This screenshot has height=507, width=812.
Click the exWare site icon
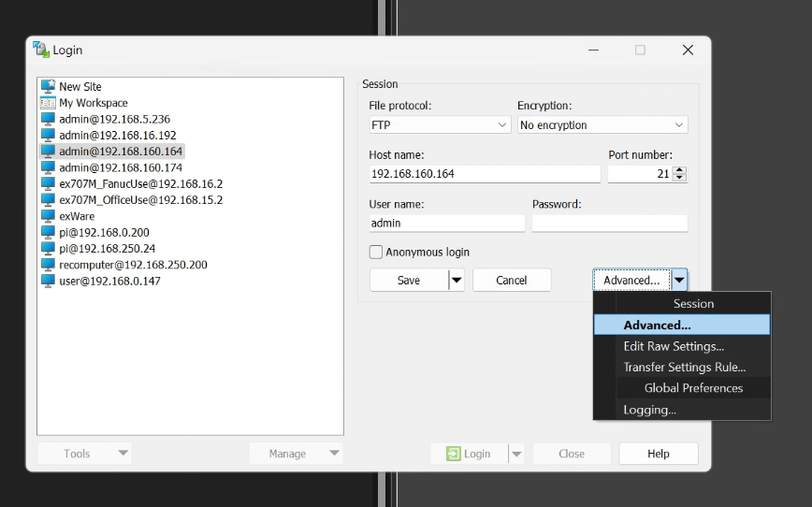coord(48,216)
